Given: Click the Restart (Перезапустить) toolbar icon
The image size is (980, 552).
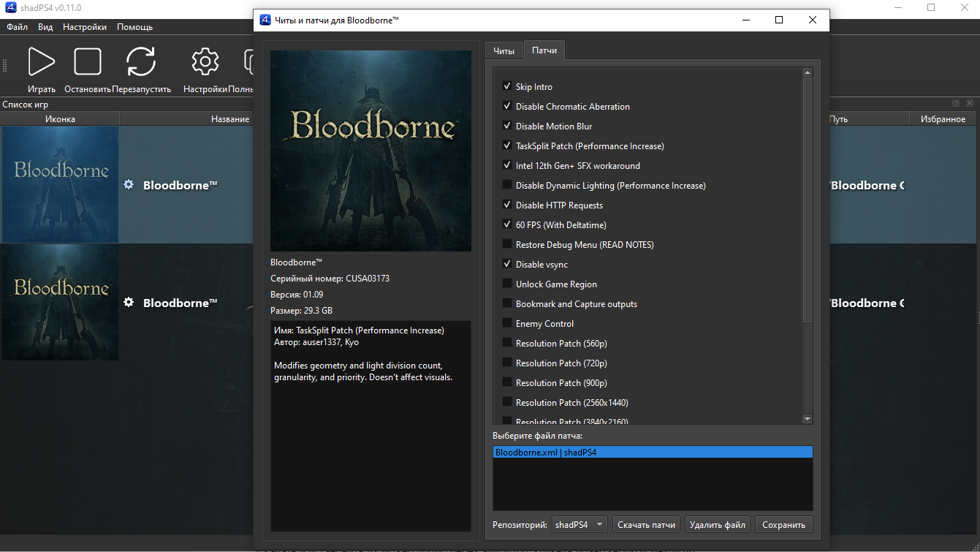Looking at the screenshot, I should click(141, 61).
